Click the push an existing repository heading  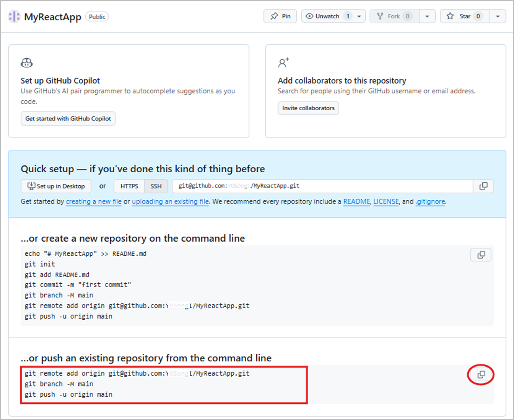[x=146, y=358]
